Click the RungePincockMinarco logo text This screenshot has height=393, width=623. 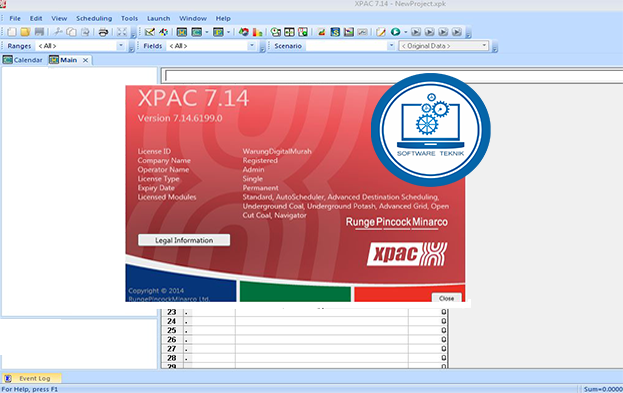pyautogui.click(x=397, y=222)
